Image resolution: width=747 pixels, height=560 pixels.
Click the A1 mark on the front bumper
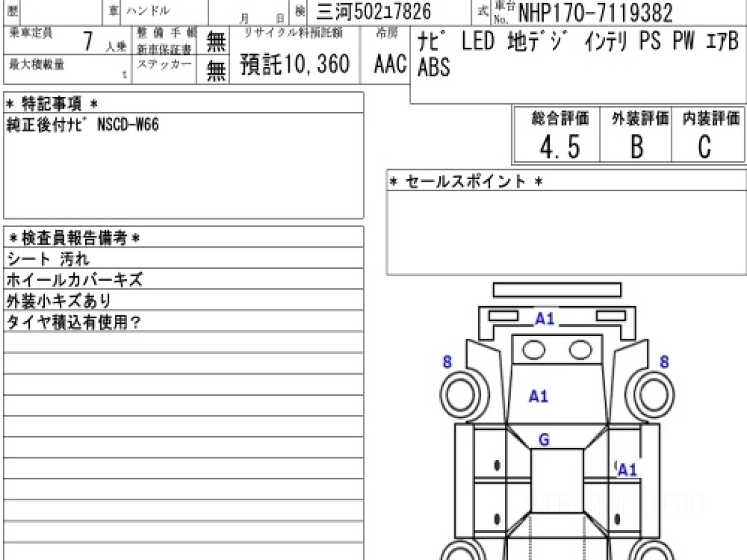coord(545,319)
